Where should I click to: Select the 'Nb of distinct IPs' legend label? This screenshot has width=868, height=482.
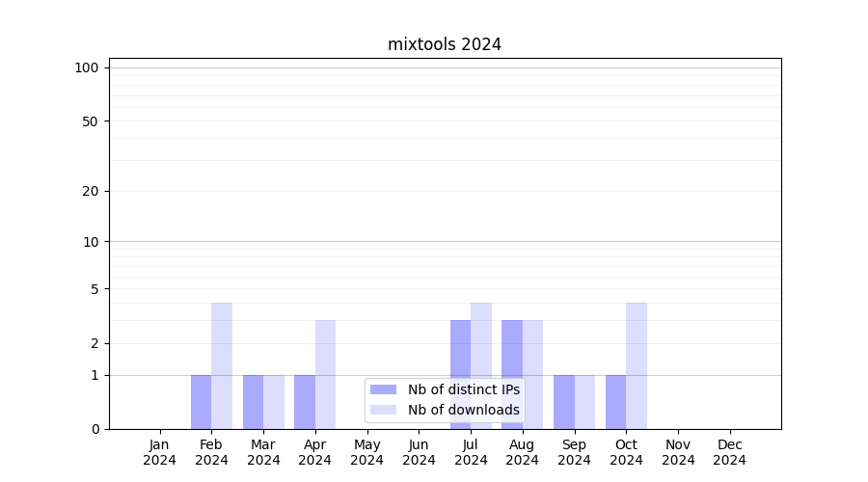click(464, 389)
